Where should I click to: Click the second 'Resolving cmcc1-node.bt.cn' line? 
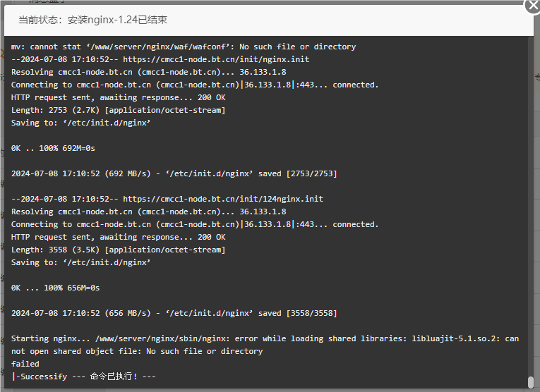pos(149,212)
